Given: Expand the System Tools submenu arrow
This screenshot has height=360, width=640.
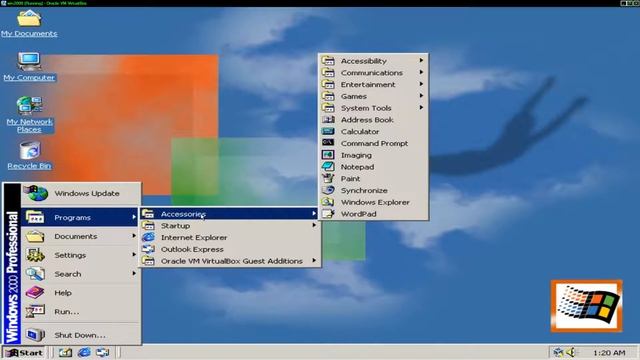Looking at the screenshot, I should 421,108.
